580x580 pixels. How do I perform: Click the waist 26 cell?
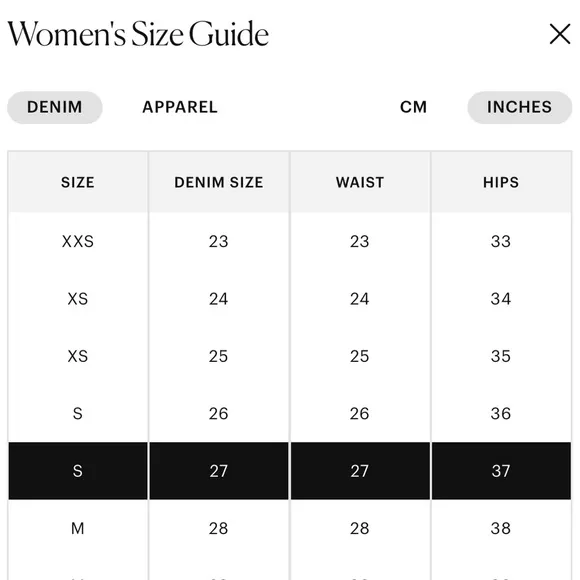360,414
